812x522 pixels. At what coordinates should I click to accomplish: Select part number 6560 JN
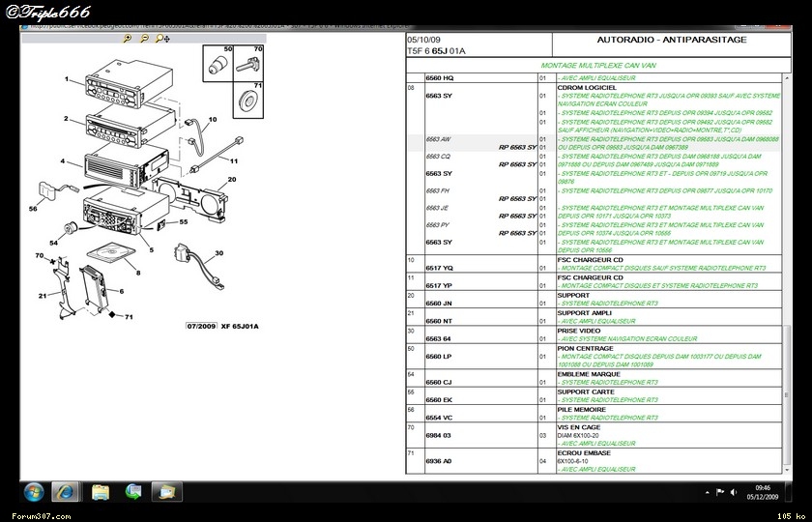[439, 304]
